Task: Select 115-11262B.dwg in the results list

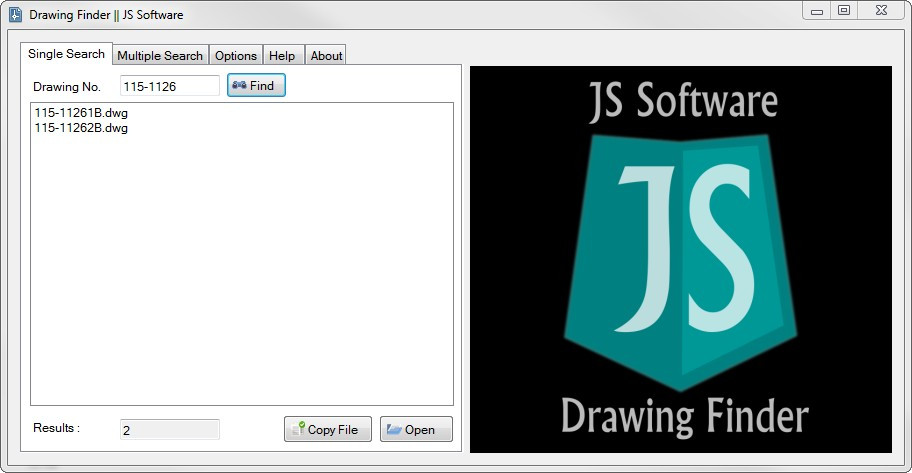Action: 81,128
